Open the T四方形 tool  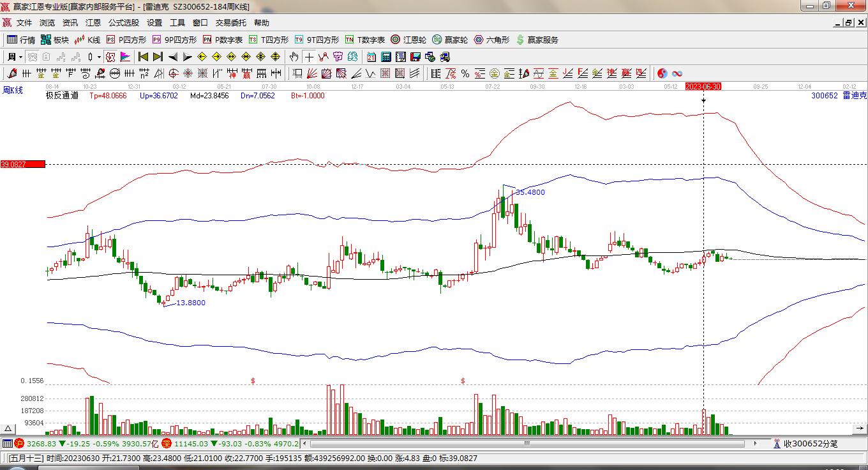pos(269,40)
